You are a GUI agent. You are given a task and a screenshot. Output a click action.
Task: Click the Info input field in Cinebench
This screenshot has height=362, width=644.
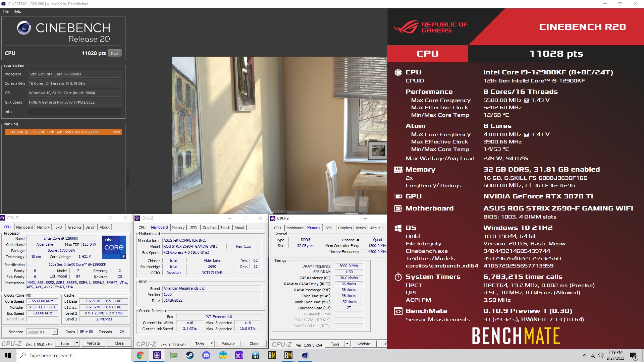(x=74, y=112)
